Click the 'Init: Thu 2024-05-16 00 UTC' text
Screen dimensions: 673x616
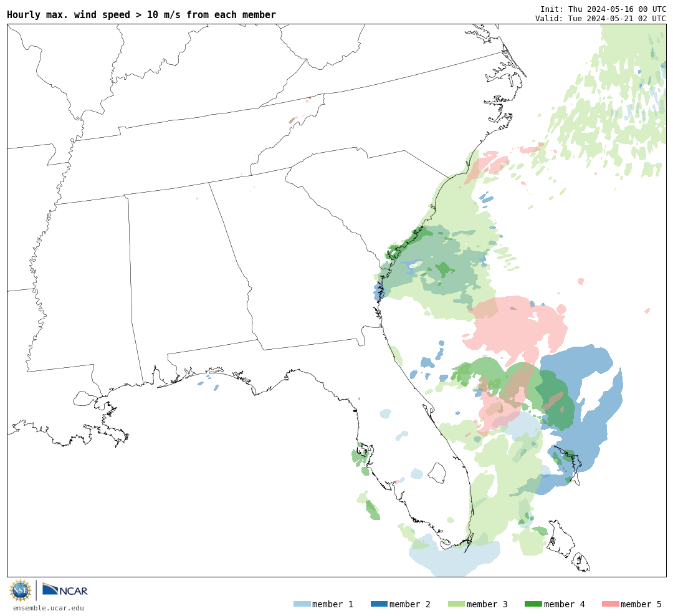[603, 9]
